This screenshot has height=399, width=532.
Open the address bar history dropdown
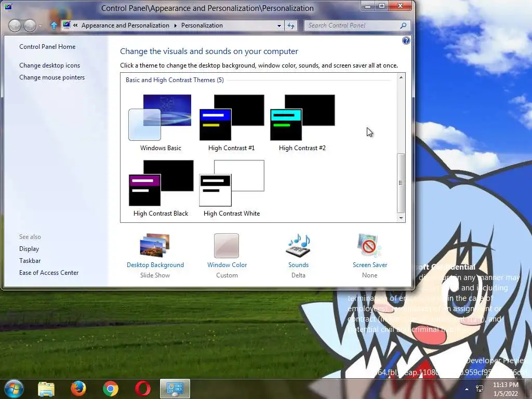pos(279,26)
